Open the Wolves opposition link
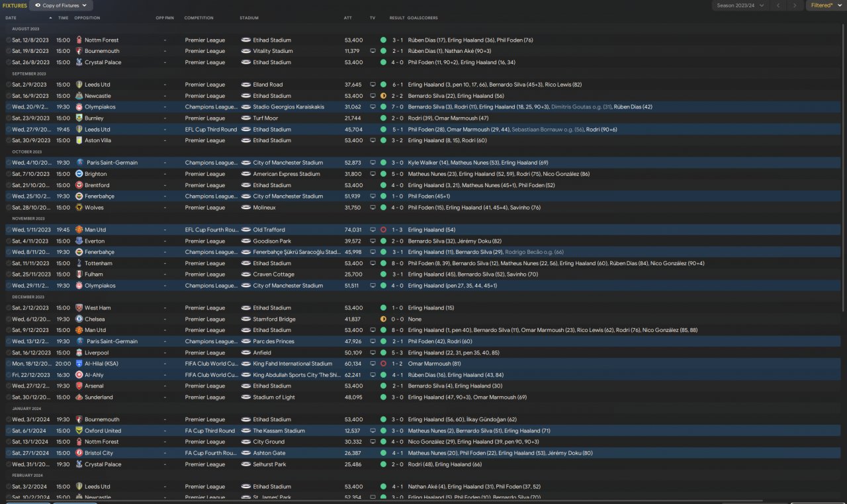The height and width of the screenshot is (504, 847). coord(94,208)
